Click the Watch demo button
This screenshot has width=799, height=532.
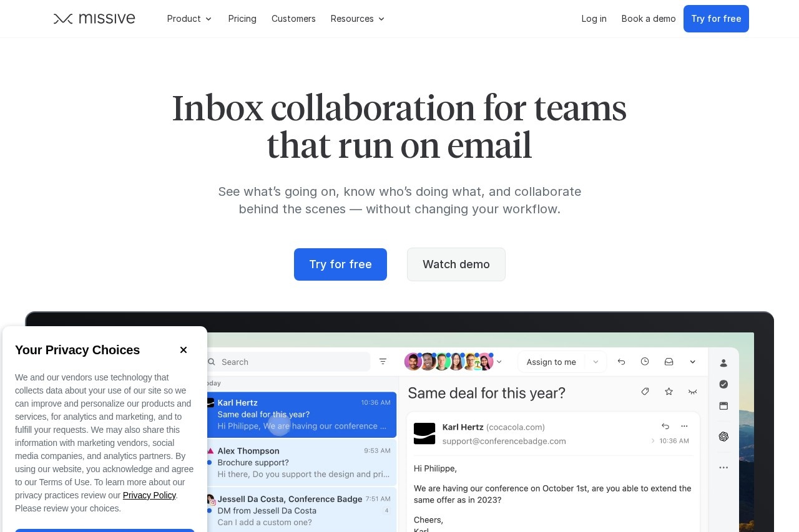click(456, 264)
